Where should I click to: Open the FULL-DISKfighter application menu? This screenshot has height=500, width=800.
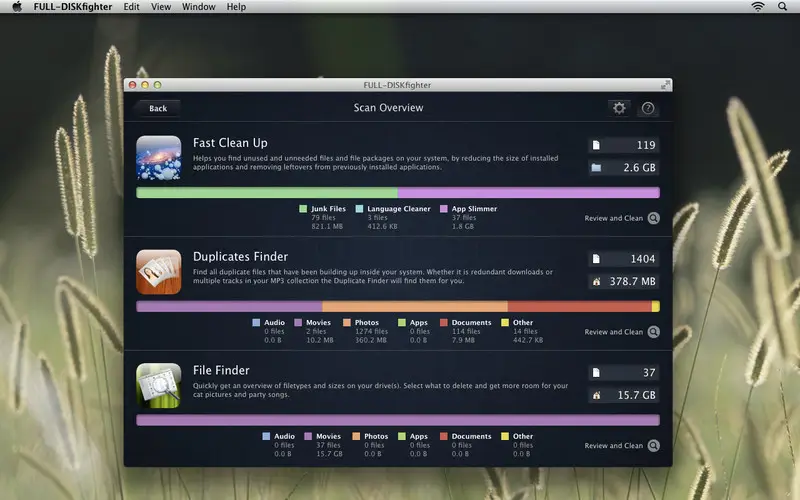[x=73, y=7]
